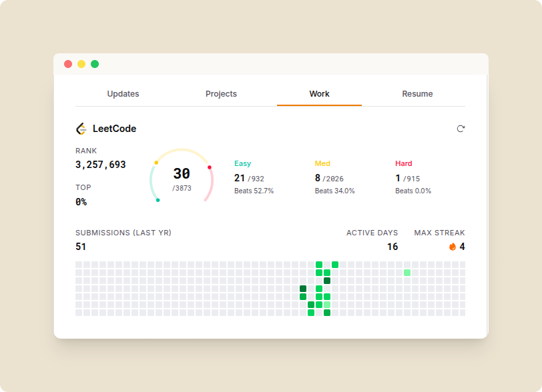Click Beats 0.0% text
Screen dimensions: 542x392
tap(413, 191)
